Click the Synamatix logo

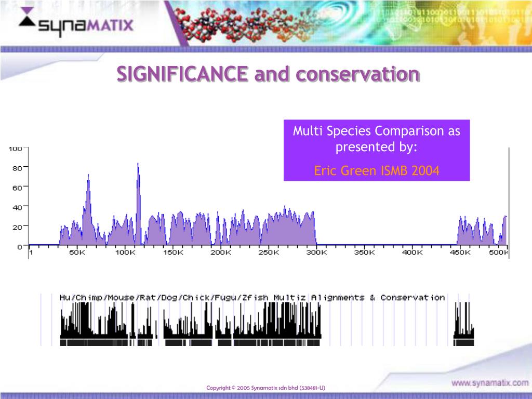click(x=76, y=22)
